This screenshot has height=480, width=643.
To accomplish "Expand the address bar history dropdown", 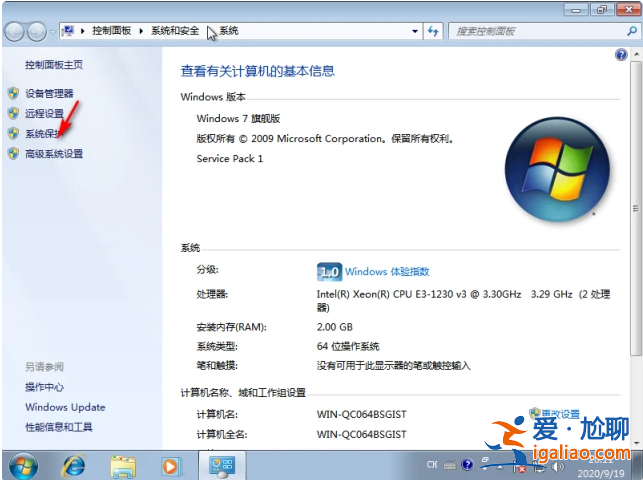I will coord(415,31).
